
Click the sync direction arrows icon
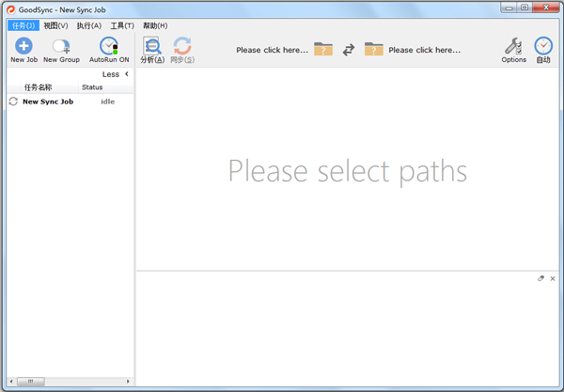click(348, 50)
